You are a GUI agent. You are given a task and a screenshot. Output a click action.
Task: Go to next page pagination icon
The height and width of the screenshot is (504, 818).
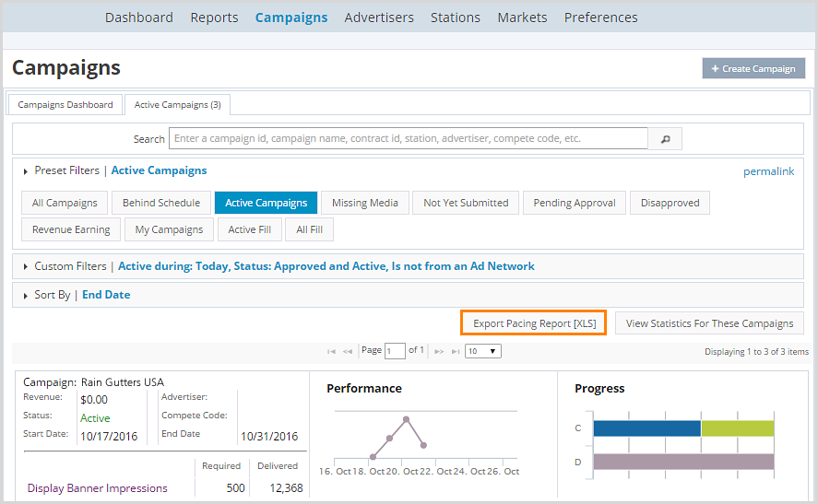click(x=440, y=351)
